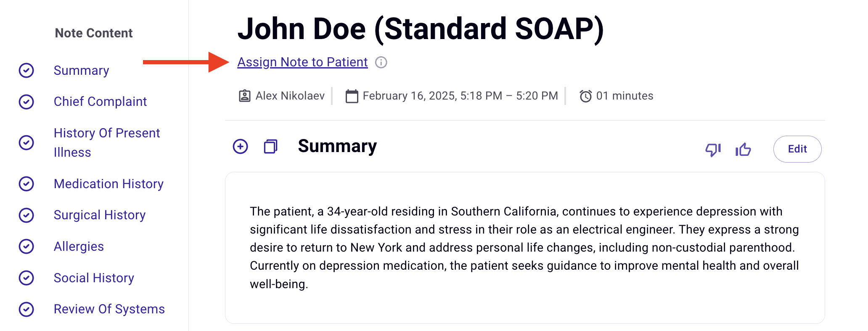Click the calendar icon before the date
This screenshot has width=868, height=331.
point(352,96)
